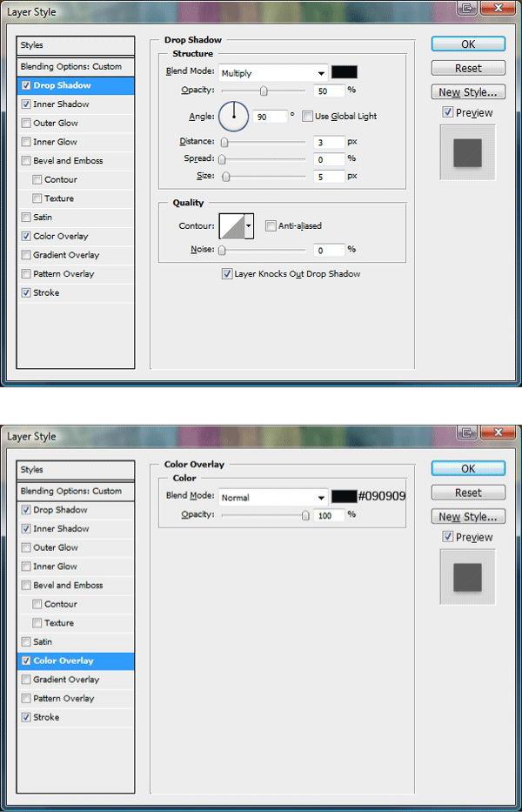This screenshot has height=812, width=522.
Task: Open the contour picker dropdown arrow
Action: [249, 225]
